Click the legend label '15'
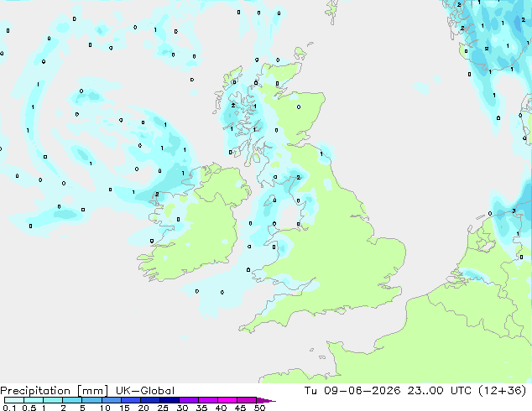Screen dimensions: 532x411 click(x=124, y=408)
